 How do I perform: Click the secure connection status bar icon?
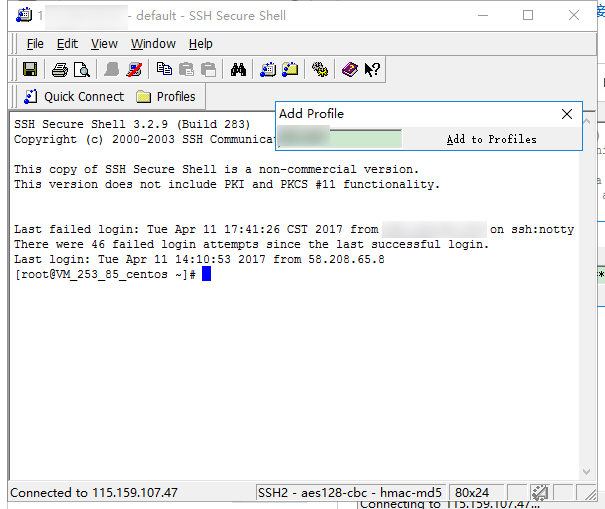coord(540,493)
